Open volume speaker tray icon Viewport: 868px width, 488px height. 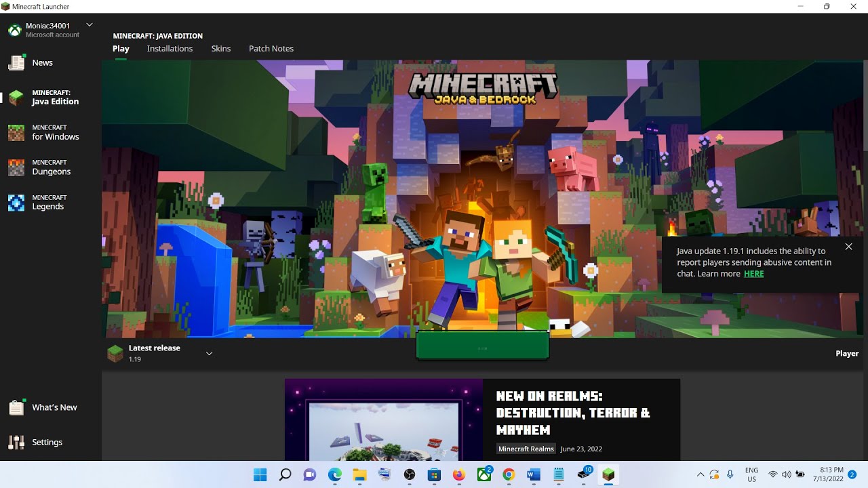(786, 474)
